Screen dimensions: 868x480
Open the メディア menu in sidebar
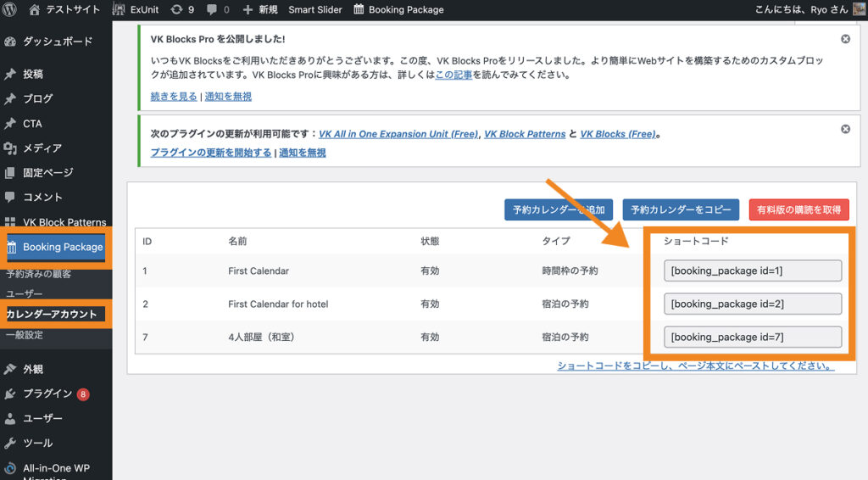pos(42,148)
